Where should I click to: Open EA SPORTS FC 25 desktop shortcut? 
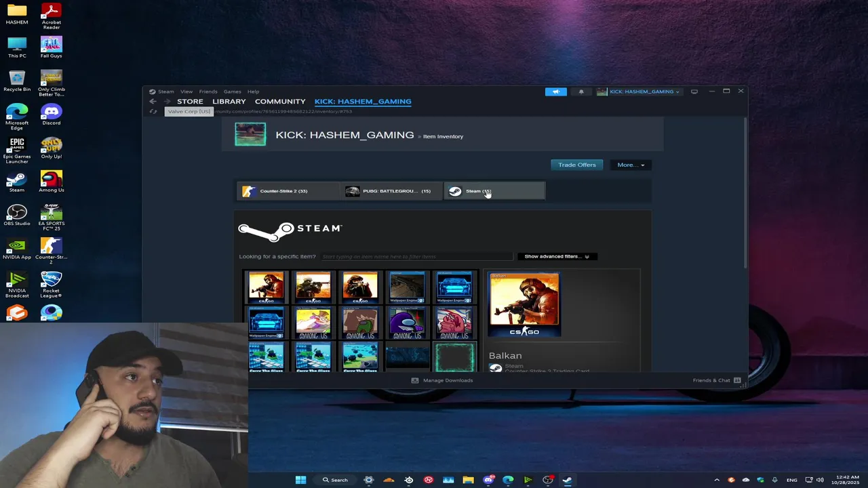coord(52,218)
